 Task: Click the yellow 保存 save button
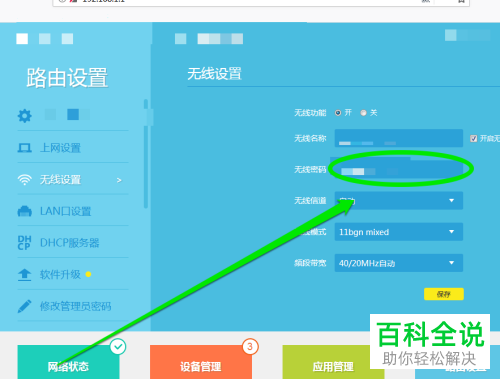coord(444,294)
